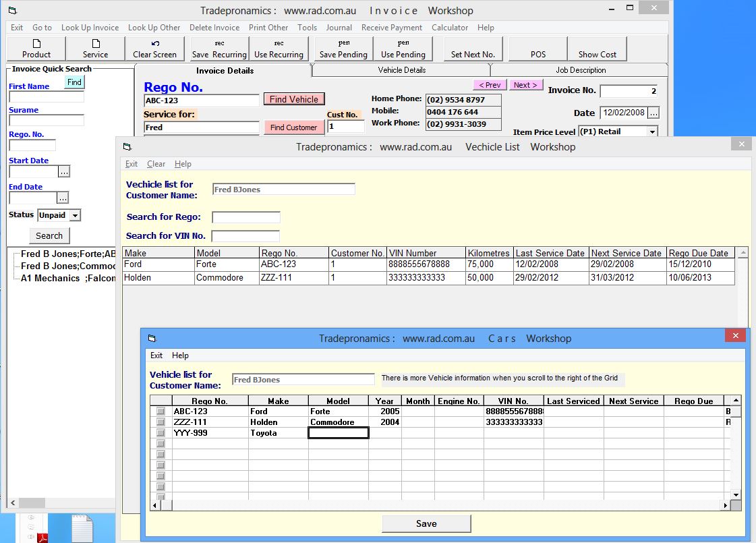Open the Receive Payment menu
The width and height of the screenshot is (756, 543).
[391, 28]
